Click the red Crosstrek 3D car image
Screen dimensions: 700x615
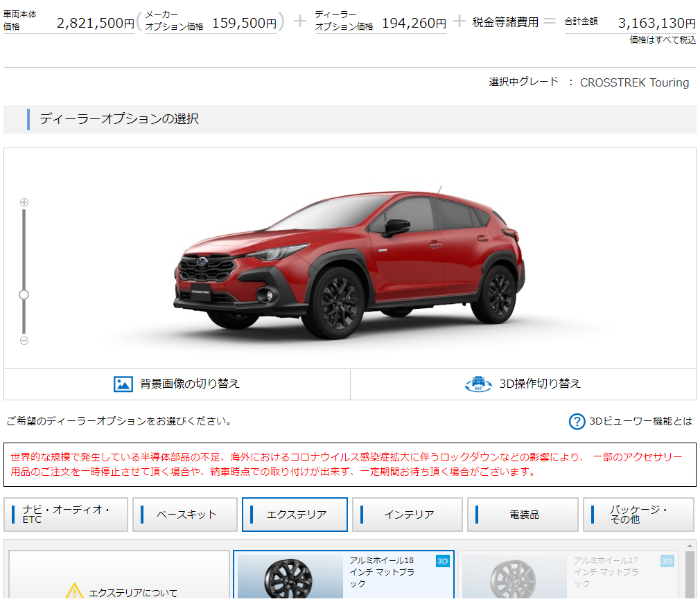[349, 263]
